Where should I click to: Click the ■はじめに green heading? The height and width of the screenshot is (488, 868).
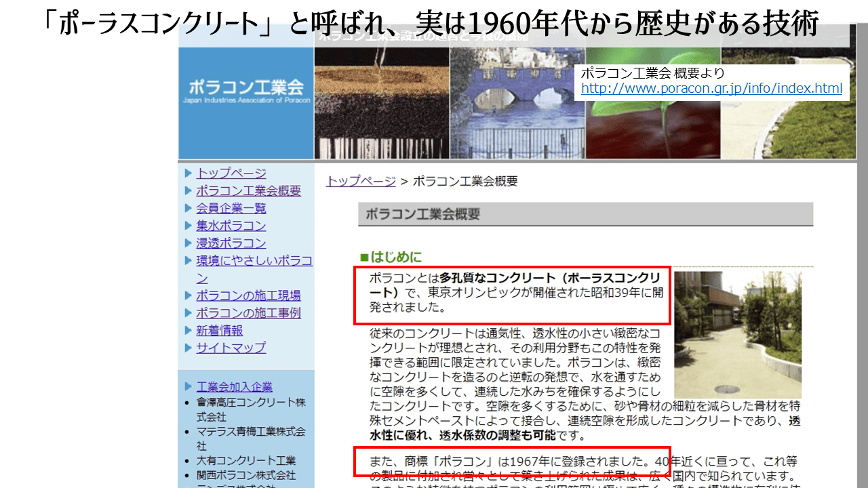coord(391,257)
